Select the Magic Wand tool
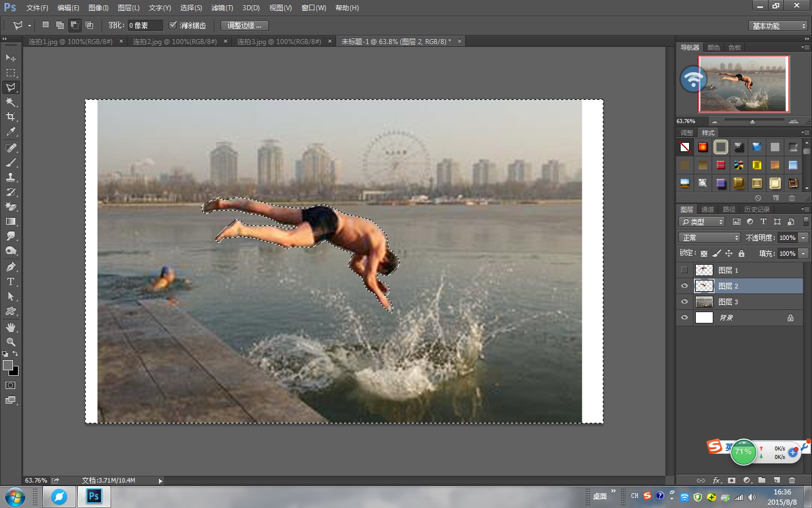The width and height of the screenshot is (812, 508). (11, 102)
